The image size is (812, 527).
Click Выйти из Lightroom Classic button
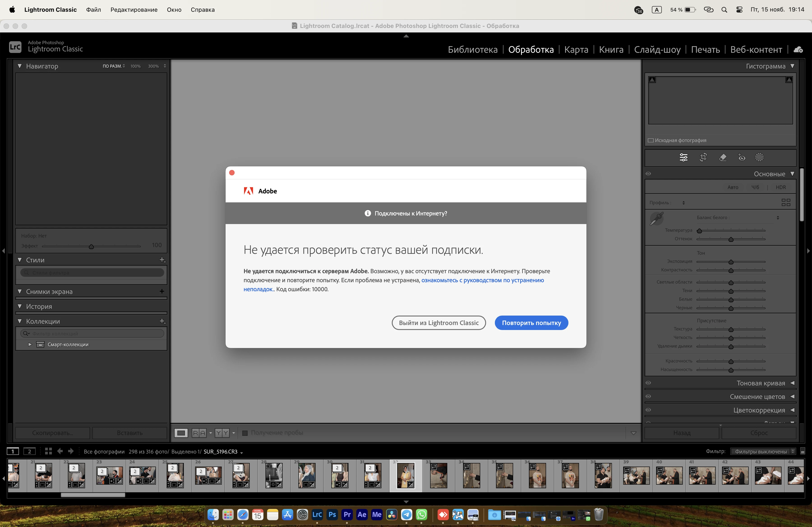tap(439, 323)
